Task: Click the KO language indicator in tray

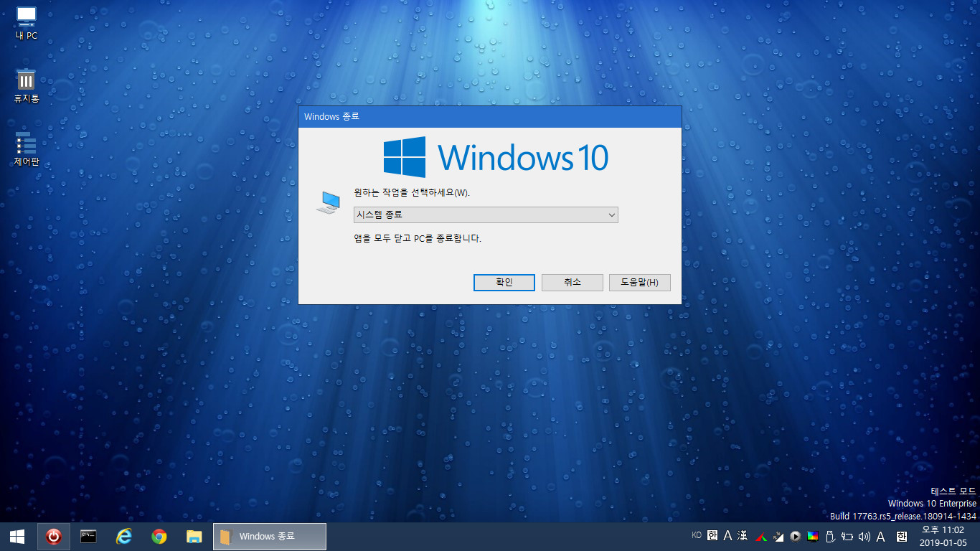Action: [x=697, y=535]
